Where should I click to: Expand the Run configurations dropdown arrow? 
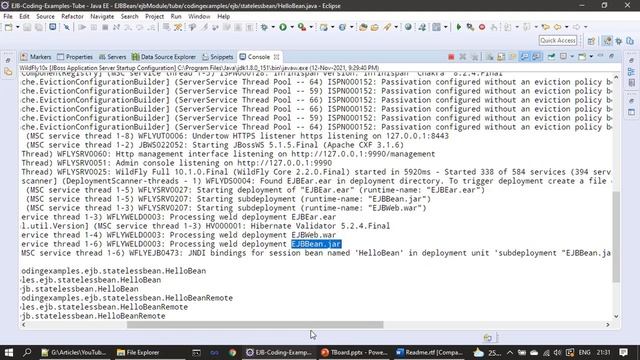292,27
